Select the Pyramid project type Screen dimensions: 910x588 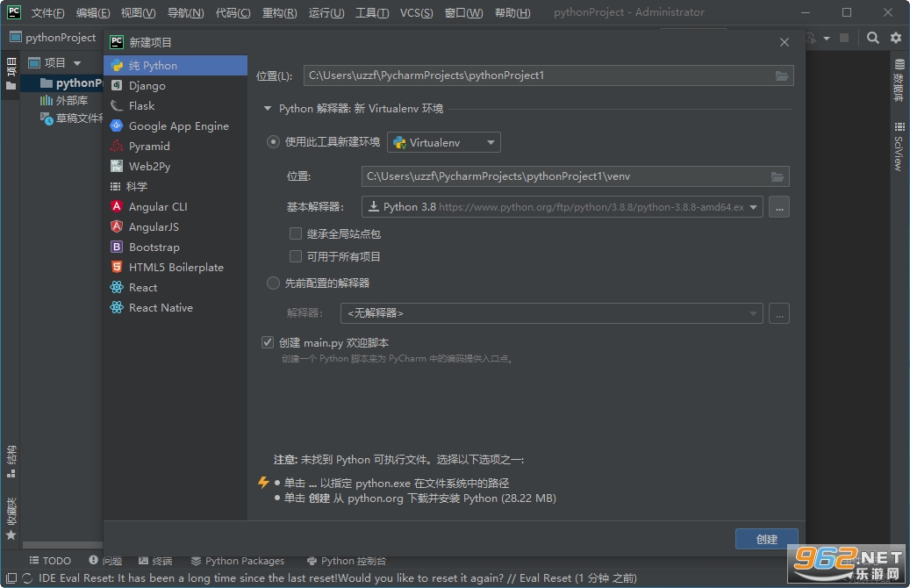(176, 147)
